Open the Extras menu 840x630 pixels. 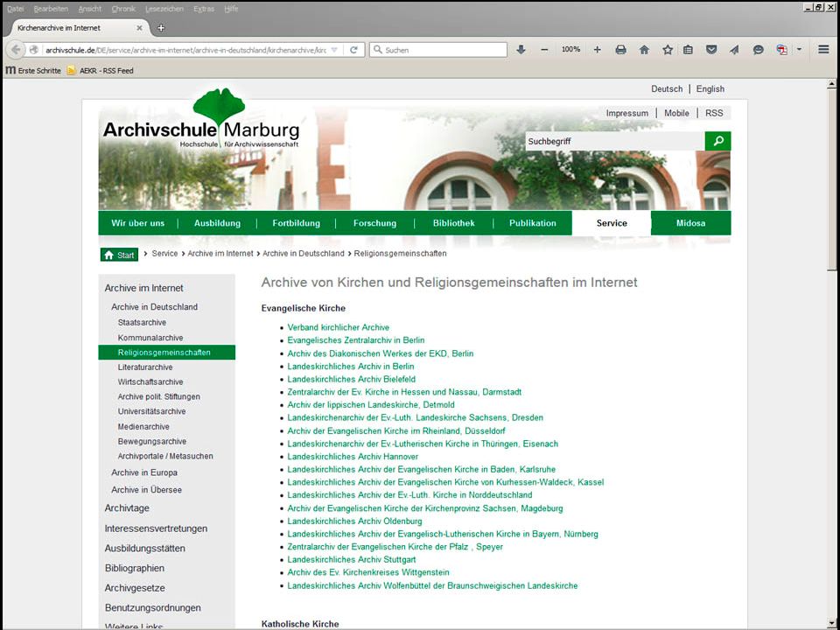pos(204,9)
